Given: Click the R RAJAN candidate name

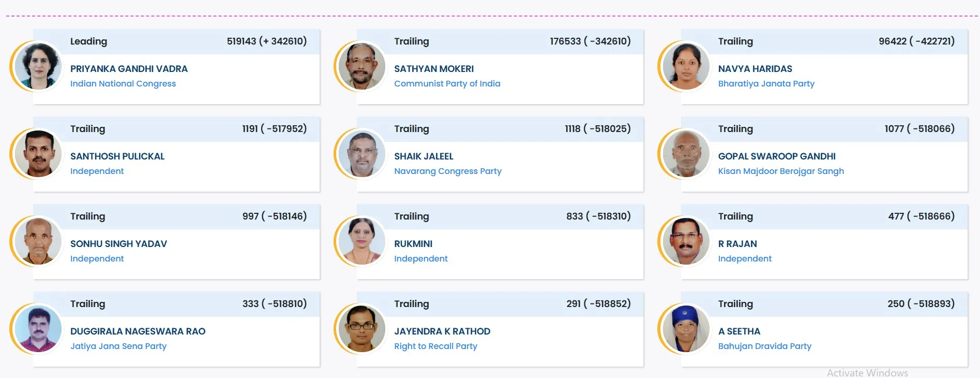Looking at the screenshot, I should coord(737,244).
